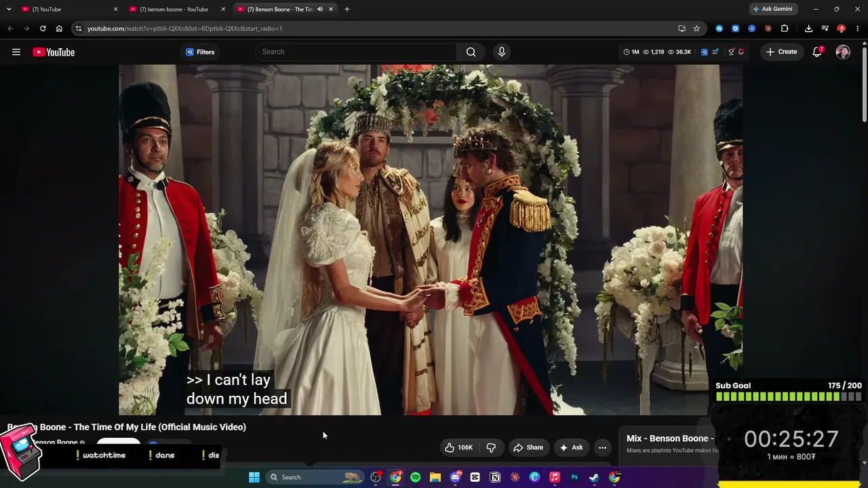
Task: View site information icon in address bar
Action: tap(79, 28)
